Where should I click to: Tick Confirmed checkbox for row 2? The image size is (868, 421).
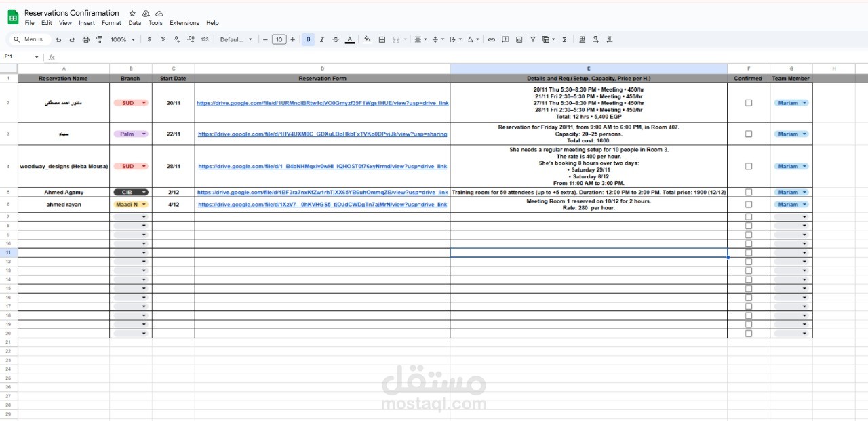coord(749,103)
